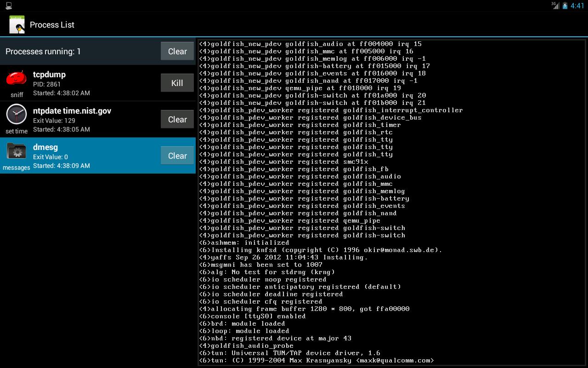The image size is (588, 368).
Task: Kill the tcpdump process
Action: 177,83
